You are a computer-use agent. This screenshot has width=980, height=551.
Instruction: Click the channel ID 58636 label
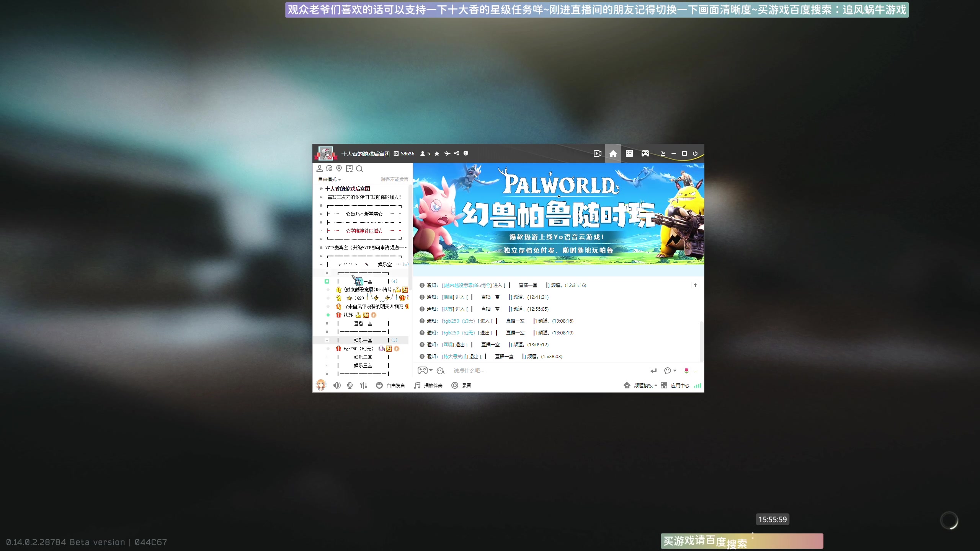(404, 153)
